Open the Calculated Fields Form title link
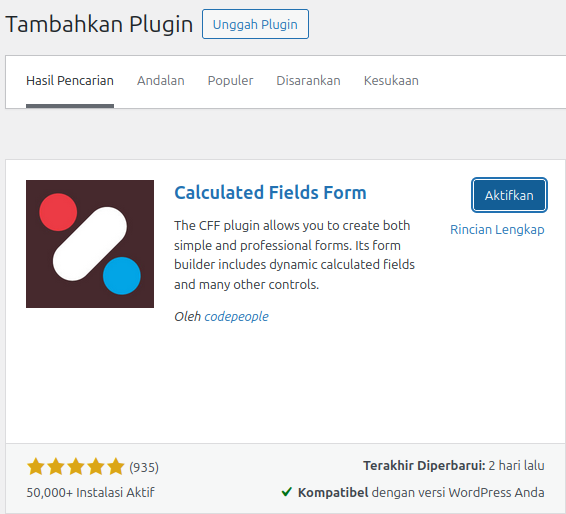This screenshot has height=514, width=566. tap(270, 192)
